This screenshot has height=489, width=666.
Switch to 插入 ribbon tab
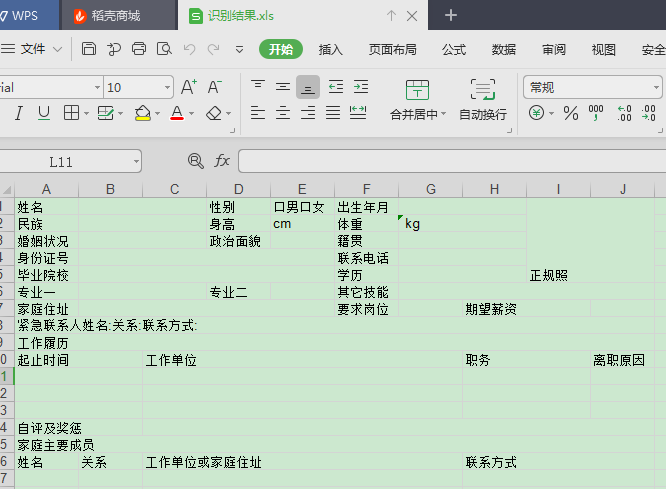pos(330,49)
